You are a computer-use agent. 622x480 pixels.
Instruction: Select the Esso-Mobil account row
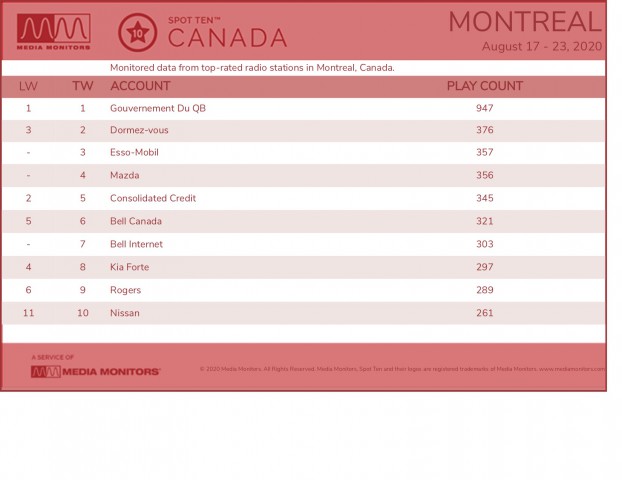304,153
